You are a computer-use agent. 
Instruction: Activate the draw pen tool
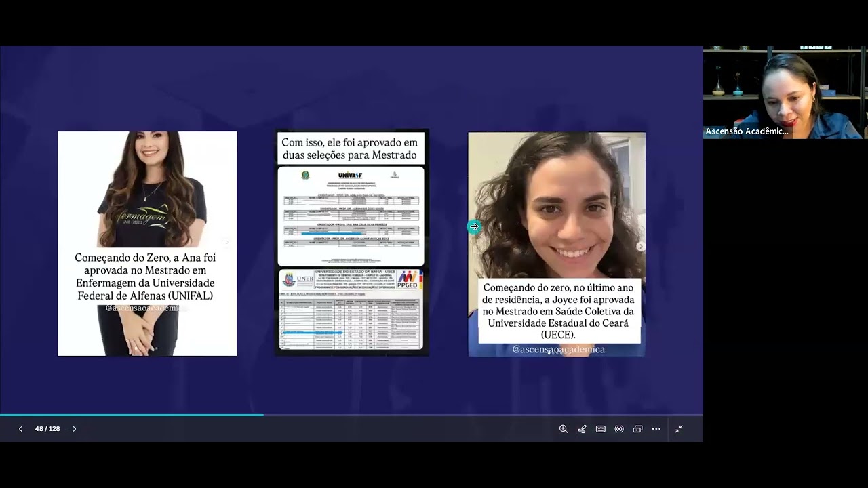582,429
